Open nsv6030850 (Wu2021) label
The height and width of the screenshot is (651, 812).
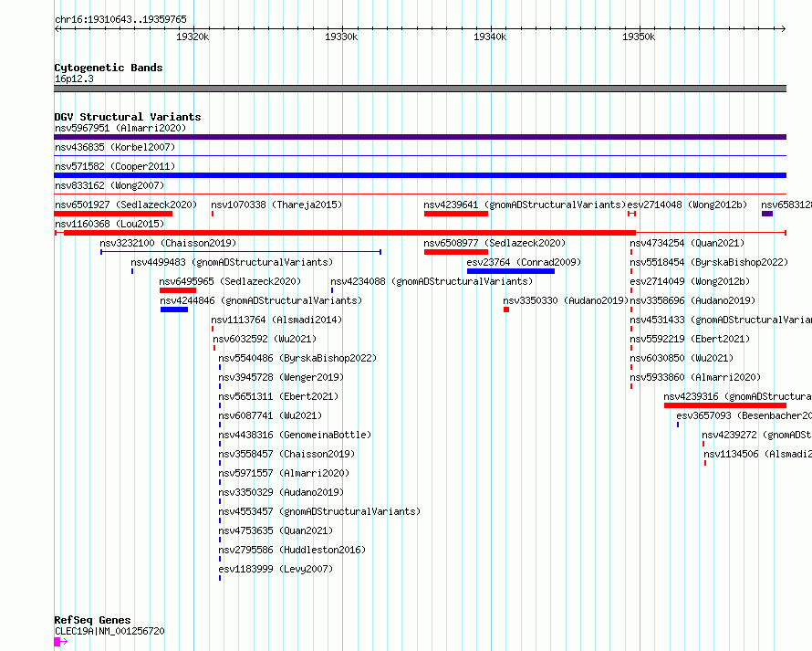(682, 358)
